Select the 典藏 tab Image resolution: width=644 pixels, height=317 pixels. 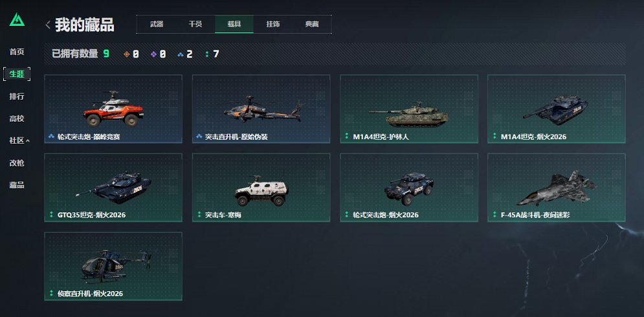312,24
